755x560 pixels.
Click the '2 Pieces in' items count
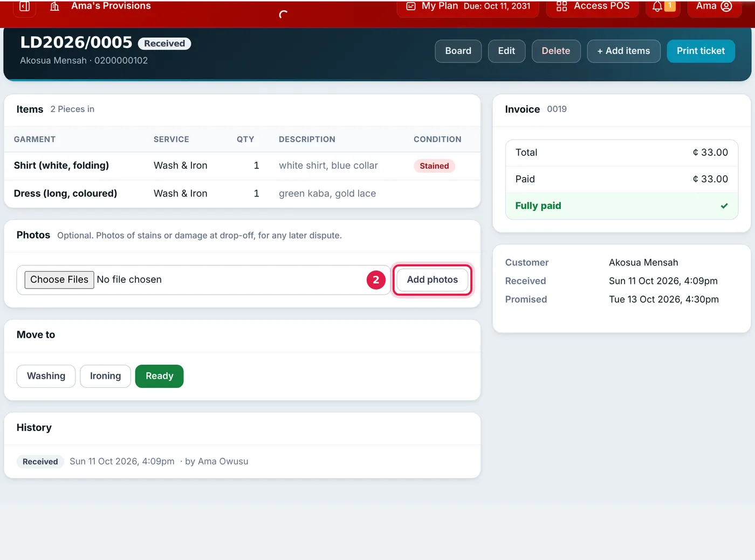point(72,109)
